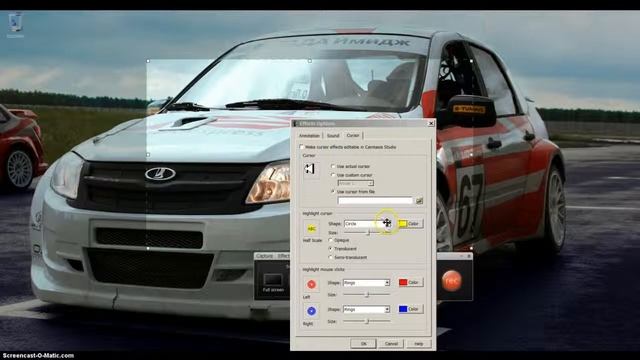Select the Use actual cursor option
Image resolution: width=640 pixels, height=360 pixels.
333,167
